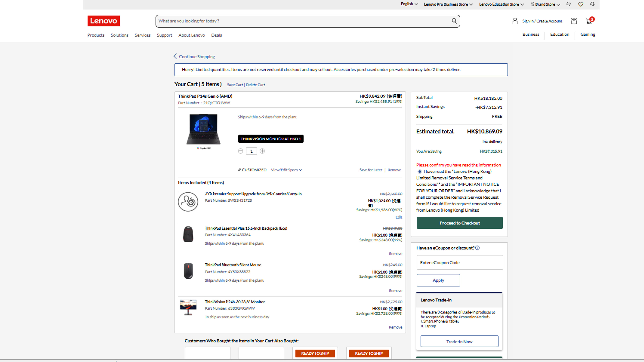Open the wishlist heart icon
This screenshot has width=644, height=362.
(x=580, y=4)
